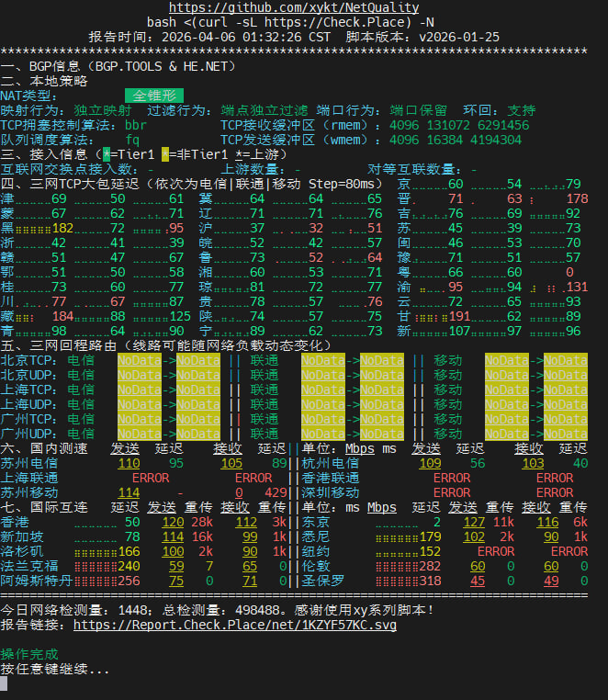Screen dimensions: 608x700
Task: Open the GitHub NetQuality repository link
Action: [294, 7]
